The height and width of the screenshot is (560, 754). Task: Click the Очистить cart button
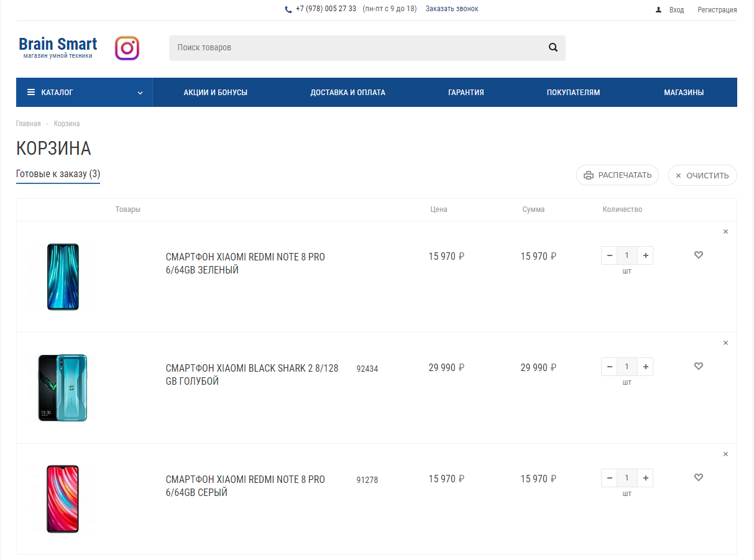click(x=702, y=175)
